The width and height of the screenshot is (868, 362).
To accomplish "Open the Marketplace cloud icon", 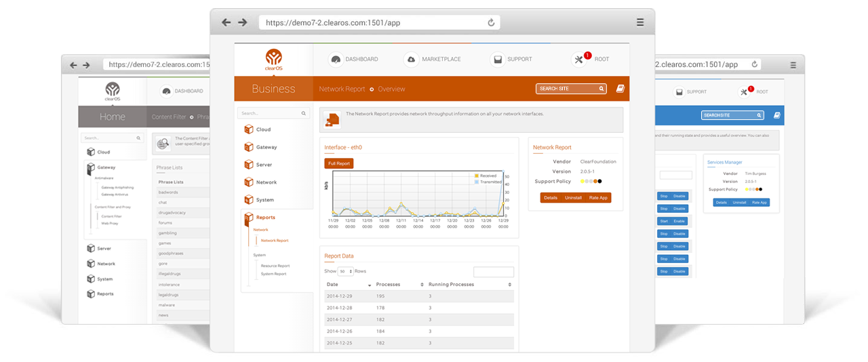I will [x=411, y=60].
